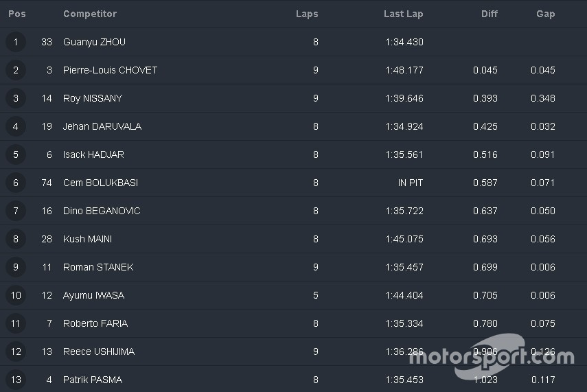Sort by the Competitor column header
The height and width of the screenshot is (392, 587).
[x=90, y=14]
